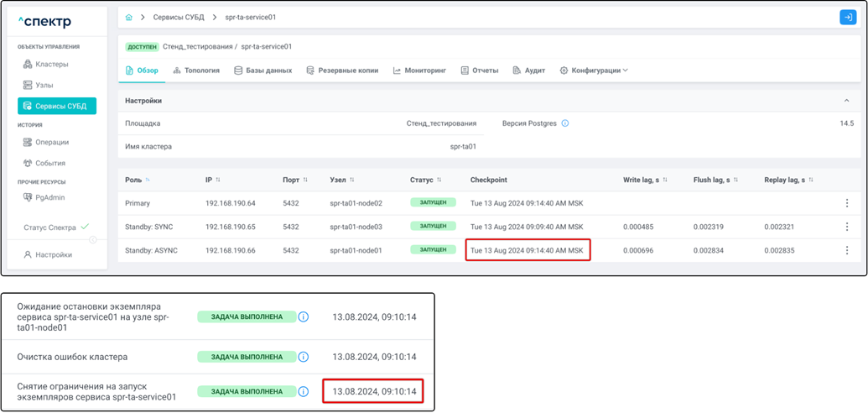
Task: Open Кластеры in the sidebar
Action: (51, 64)
